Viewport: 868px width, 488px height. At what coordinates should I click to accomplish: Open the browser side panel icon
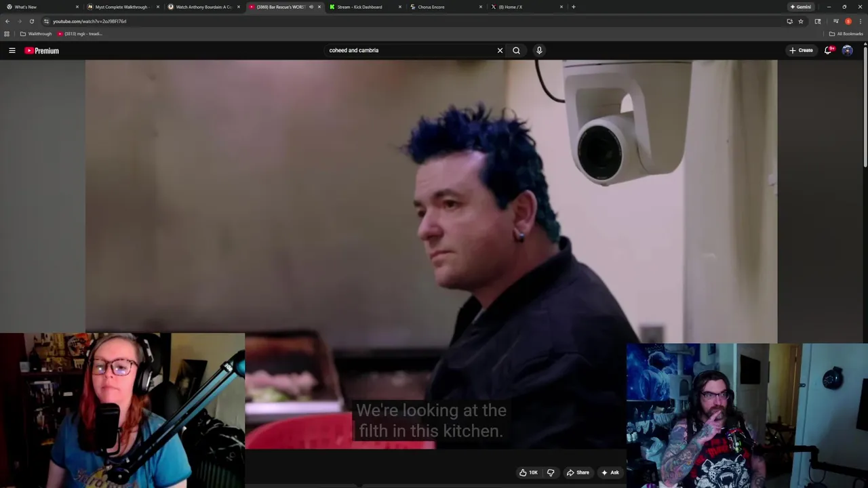click(817, 21)
